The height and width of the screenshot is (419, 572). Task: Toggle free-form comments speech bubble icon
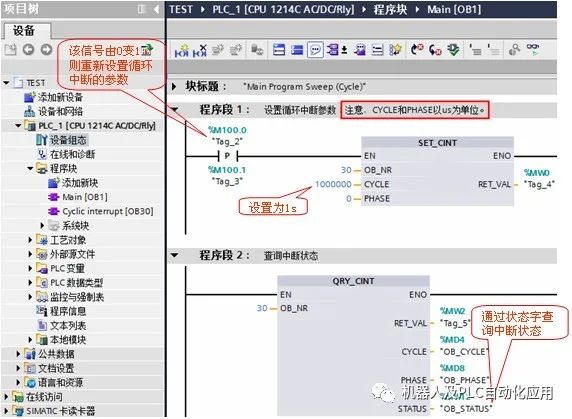tap(315, 50)
